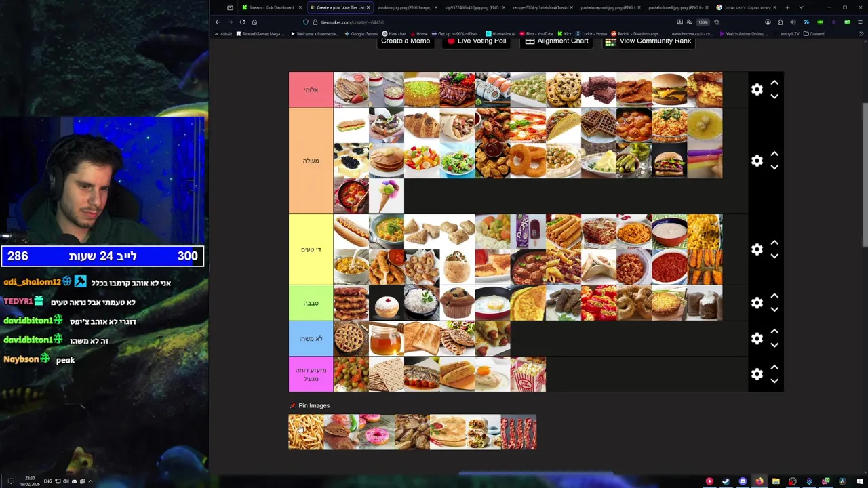Go to the browser Home page icon
Viewport: 868px width, 488px height.
[254, 22]
